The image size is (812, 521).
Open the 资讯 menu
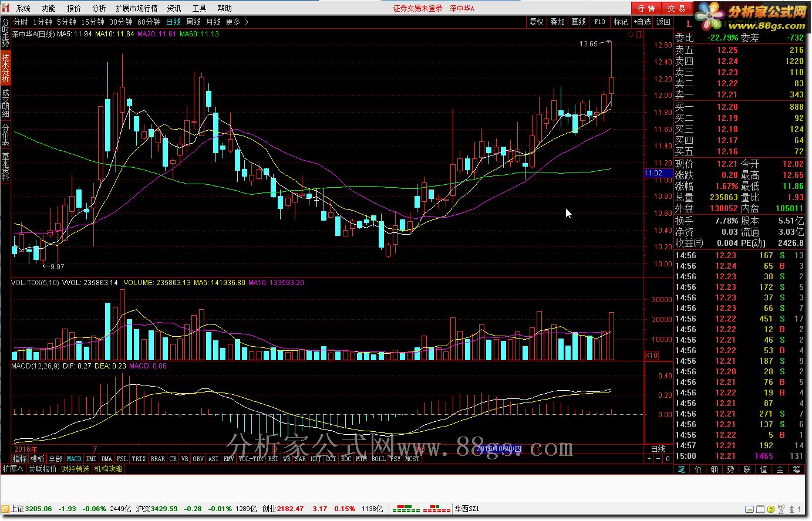tap(174, 8)
